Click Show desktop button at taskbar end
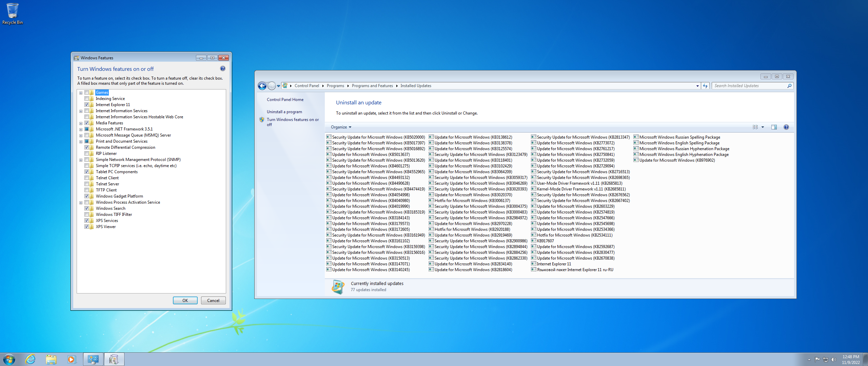Image resolution: width=868 pixels, height=366 pixels. coord(865,359)
